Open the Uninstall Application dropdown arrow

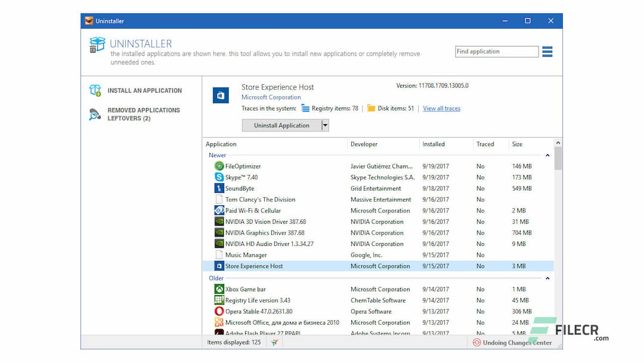tap(325, 125)
